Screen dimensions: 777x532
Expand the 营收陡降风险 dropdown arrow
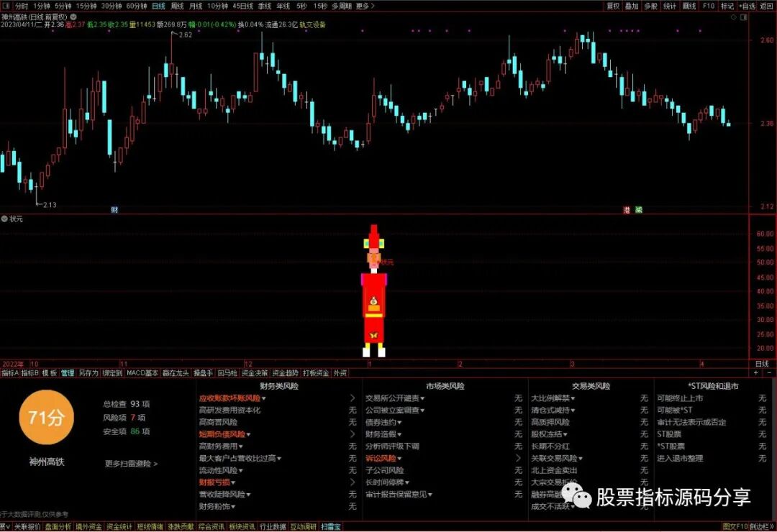click(248, 495)
